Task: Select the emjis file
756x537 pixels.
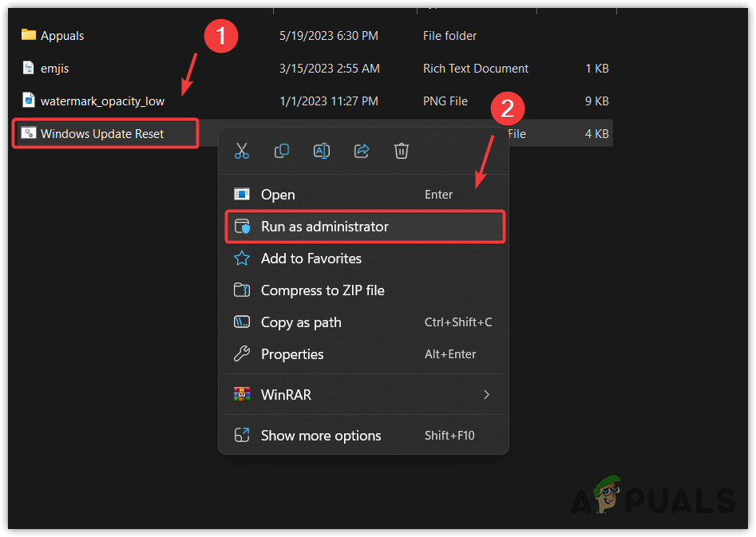Action: [x=54, y=69]
